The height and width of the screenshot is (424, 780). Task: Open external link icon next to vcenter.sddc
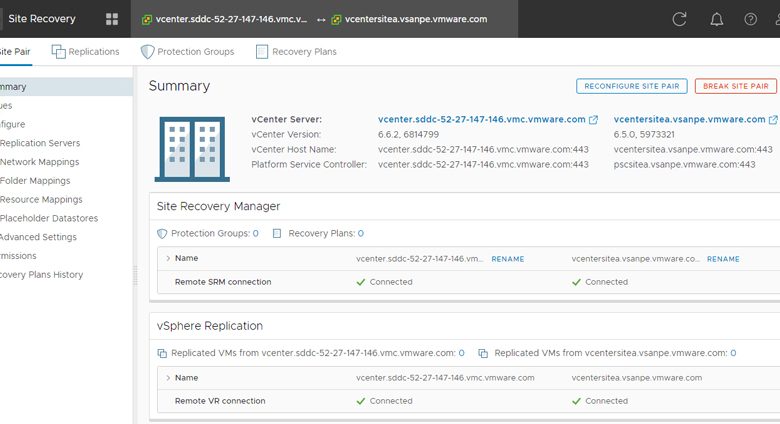(x=593, y=119)
